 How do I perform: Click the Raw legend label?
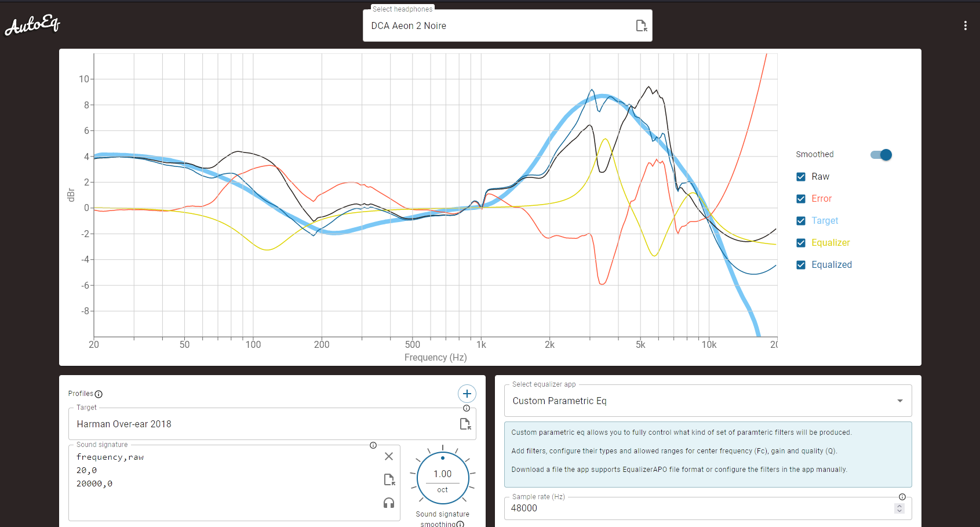(x=820, y=177)
